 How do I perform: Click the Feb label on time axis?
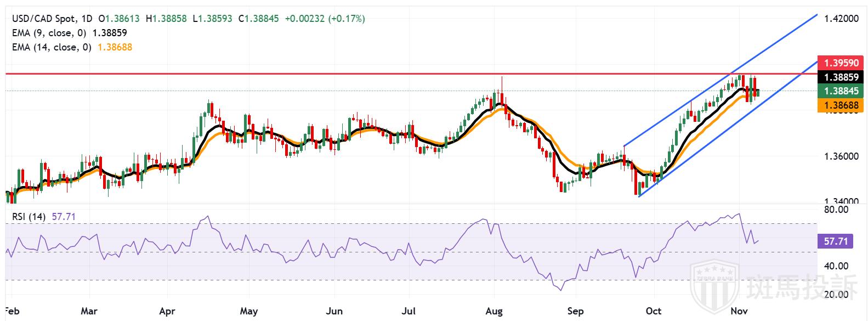point(12,311)
